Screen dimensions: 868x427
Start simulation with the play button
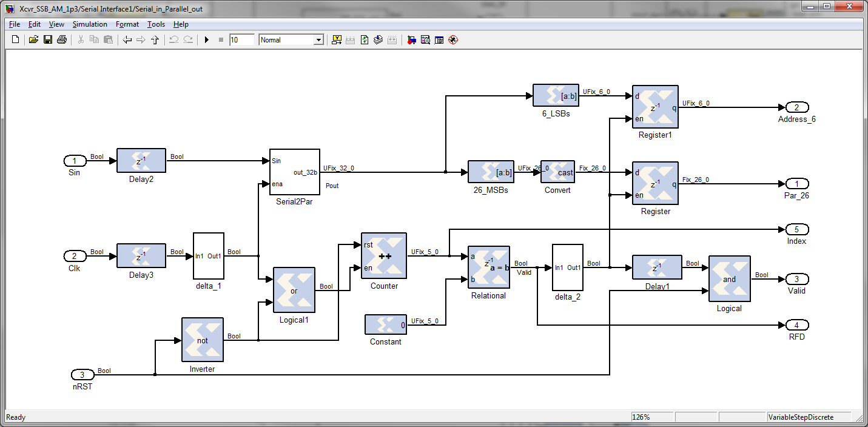click(x=206, y=40)
